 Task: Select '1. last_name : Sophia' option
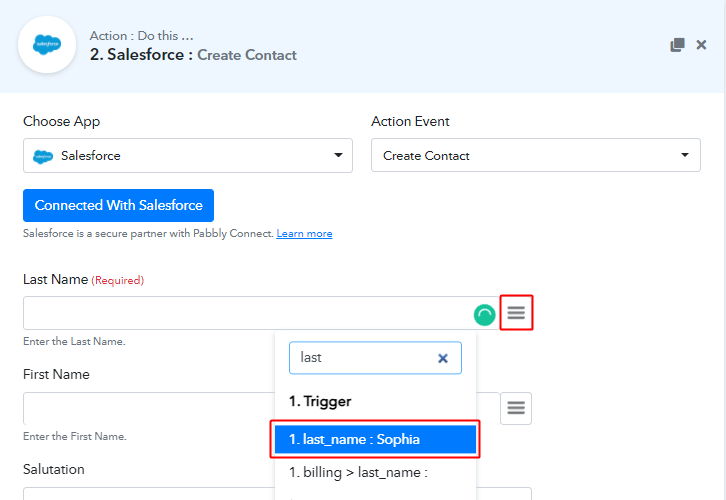(375, 439)
